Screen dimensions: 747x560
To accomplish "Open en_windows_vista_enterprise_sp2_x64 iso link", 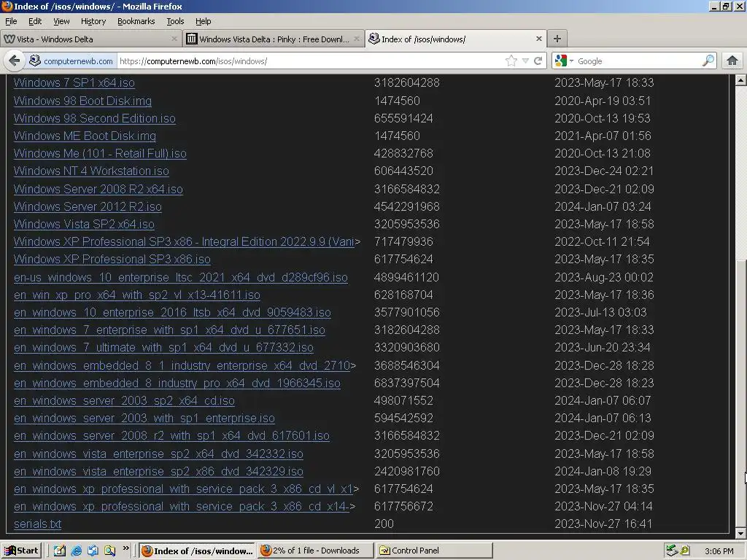I will (x=158, y=454).
